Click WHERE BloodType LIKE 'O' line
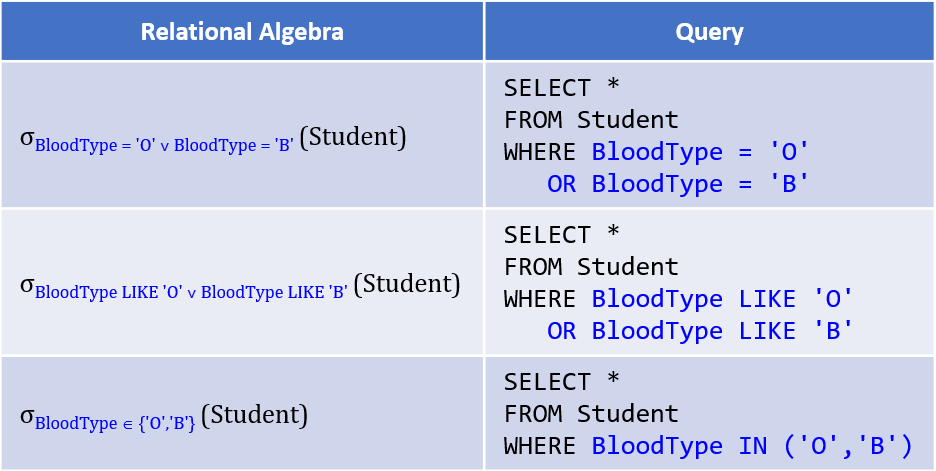936x471 pixels. pyautogui.click(x=678, y=298)
